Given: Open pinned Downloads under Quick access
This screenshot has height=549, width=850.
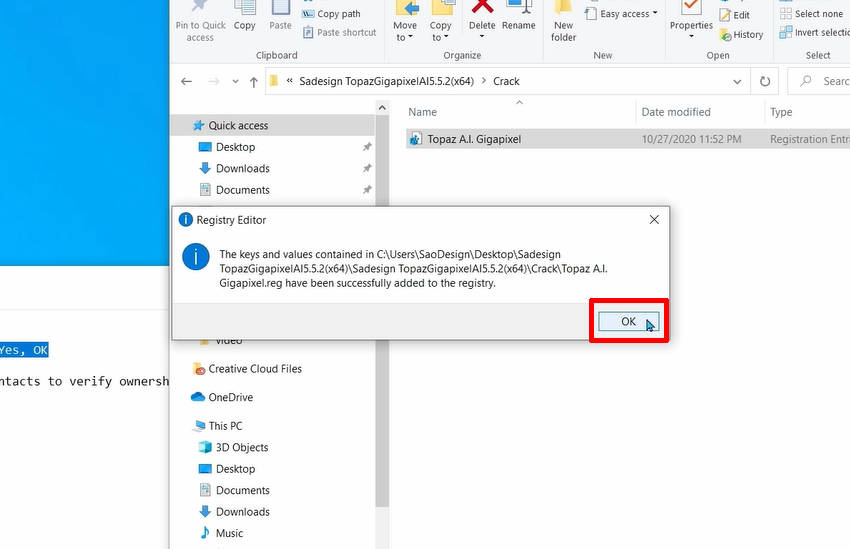Looking at the screenshot, I should coord(242,169).
